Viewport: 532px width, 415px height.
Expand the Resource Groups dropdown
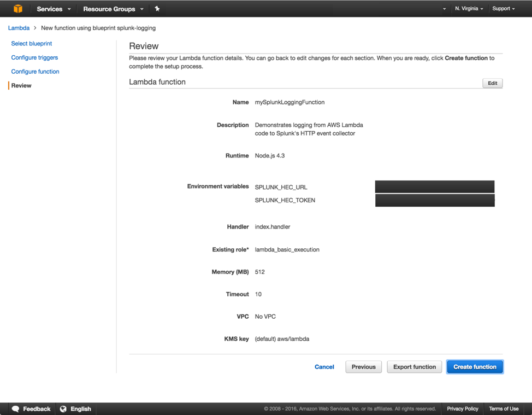click(x=113, y=9)
